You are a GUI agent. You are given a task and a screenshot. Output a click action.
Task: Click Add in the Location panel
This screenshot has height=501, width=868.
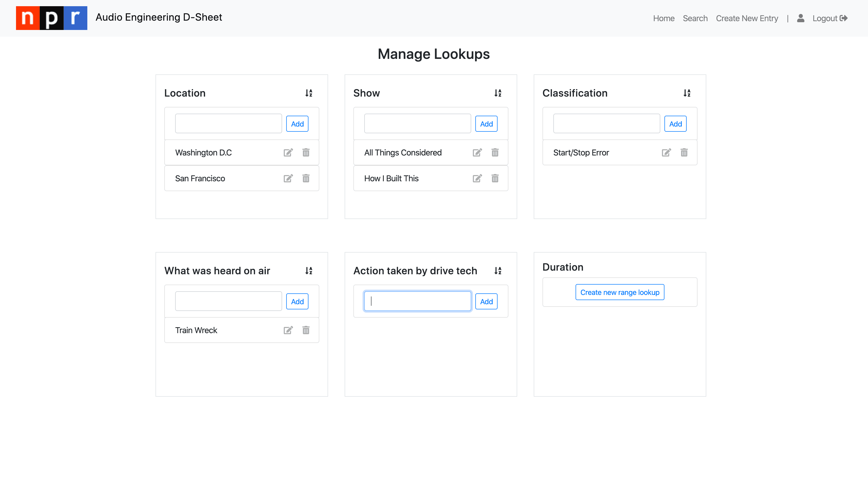pos(297,123)
